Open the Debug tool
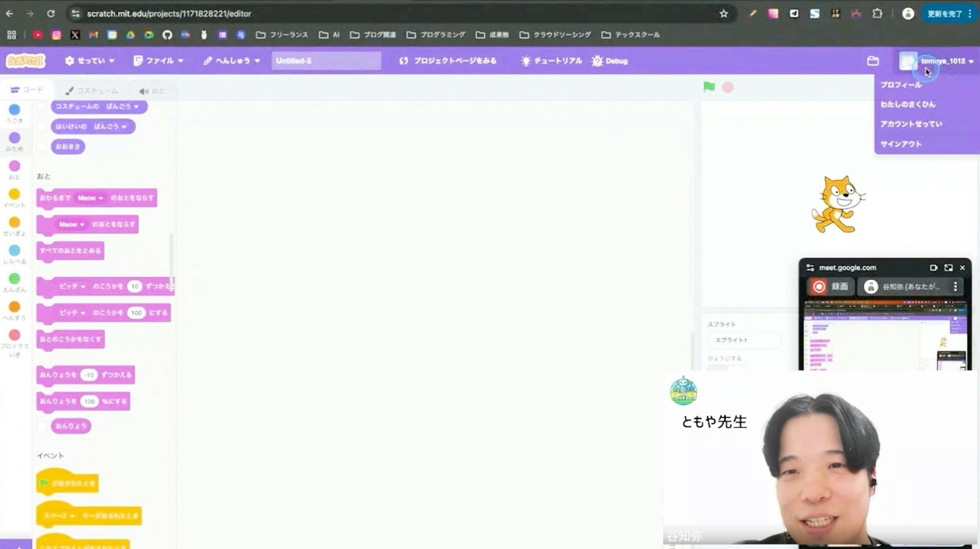 (x=609, y=61)
